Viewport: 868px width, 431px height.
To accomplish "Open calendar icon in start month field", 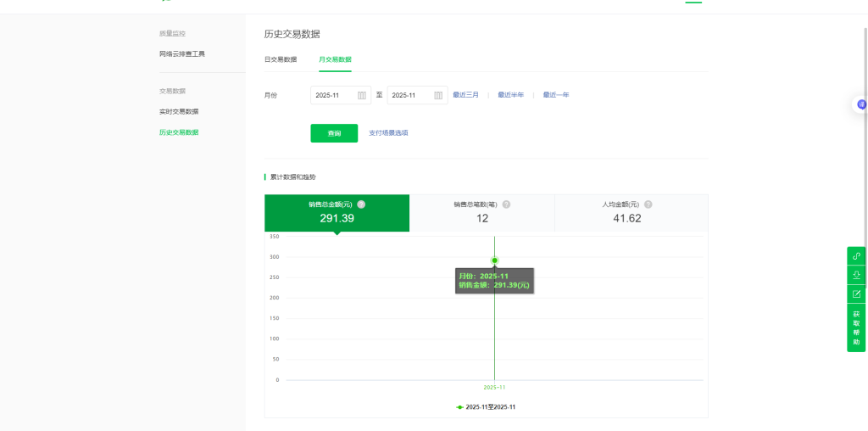I will click(x=361, y=95).
